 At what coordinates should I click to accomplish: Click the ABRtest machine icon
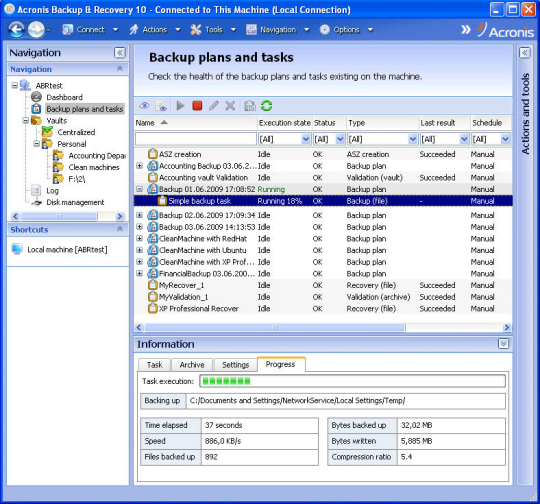pyautogui.click(x=25, y=85)
